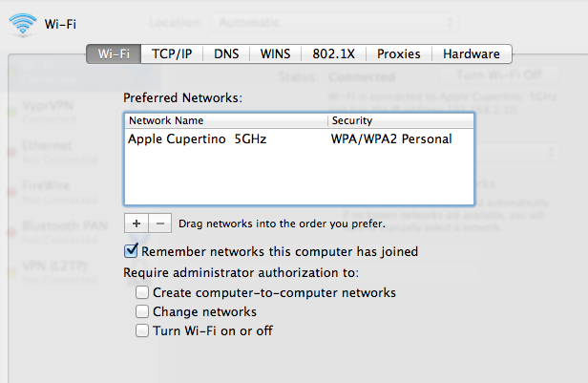Show the Hardware tab

[471, 54]
